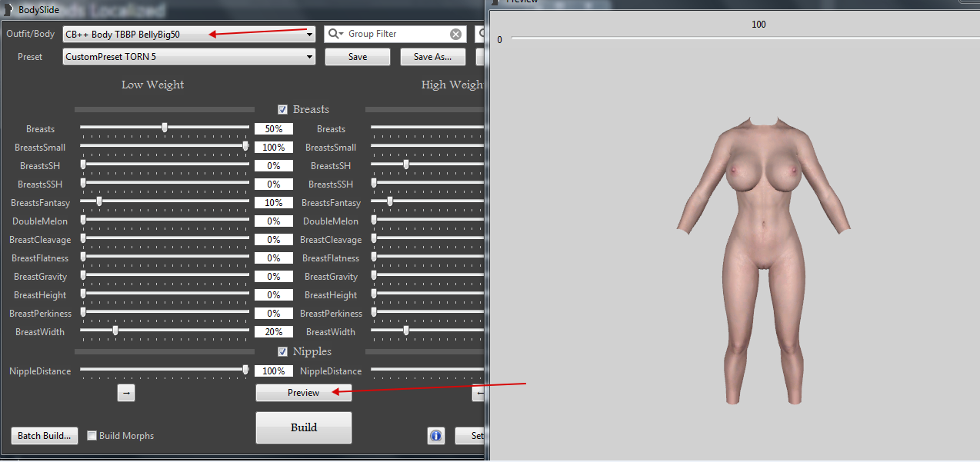Open the Outfit/Body dropdown
This screenshot has width=980, height=462.
(x=310, y=35)
